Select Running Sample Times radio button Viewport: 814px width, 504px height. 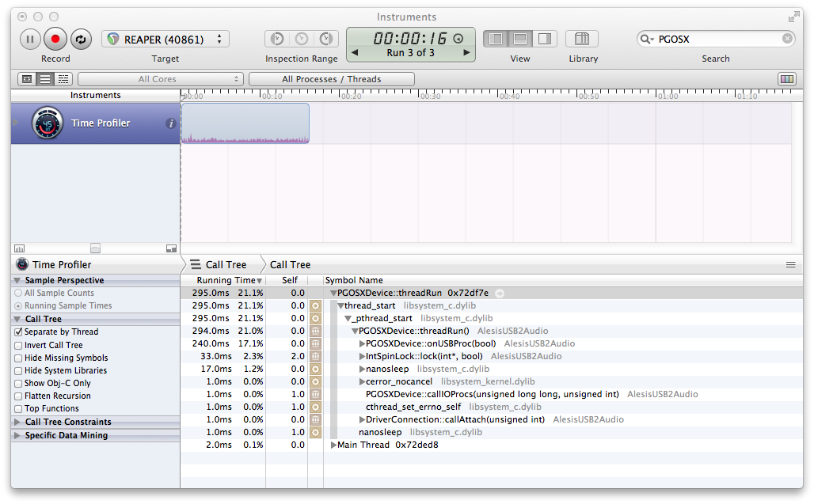[x=18, y=306]
